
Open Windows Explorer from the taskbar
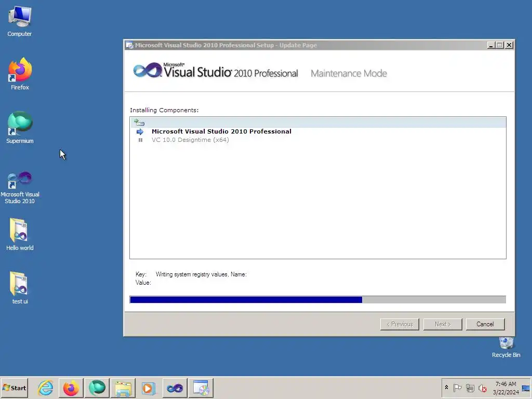pos(123,388)
